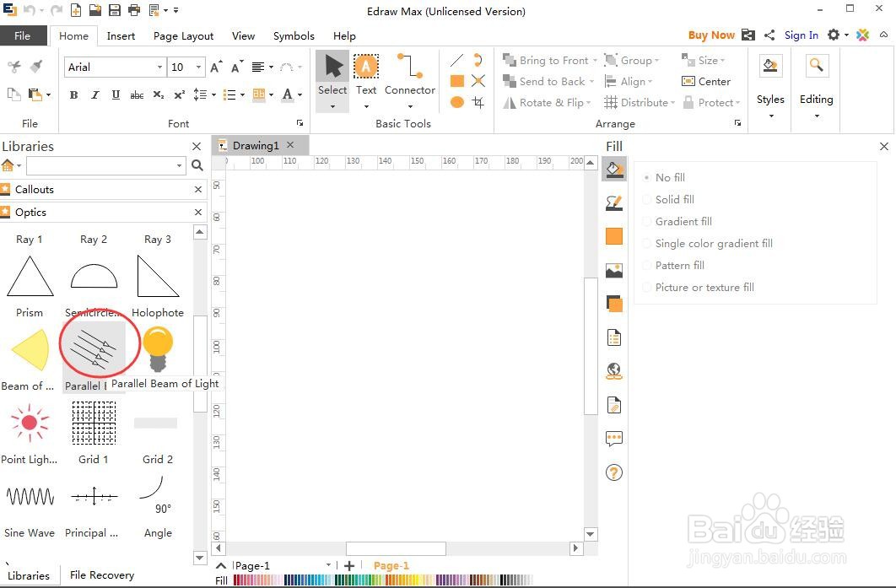
Task: Toggle Italic formatting
Action: (94, 94)
